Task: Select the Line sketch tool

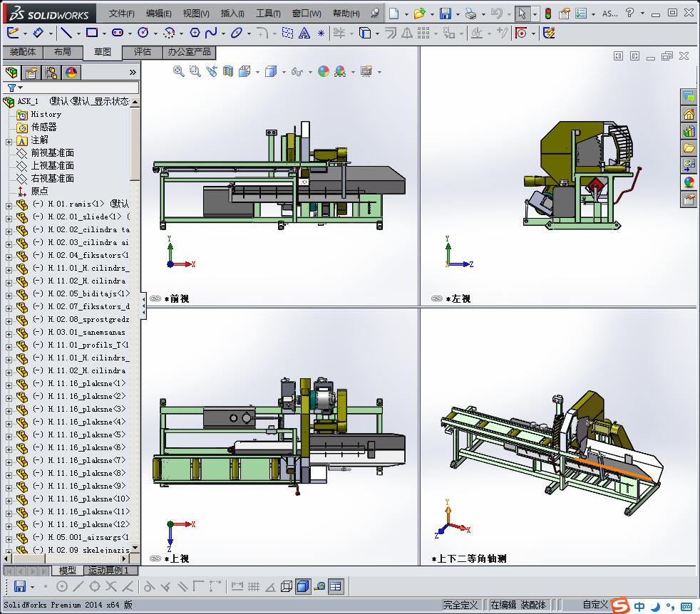Action: tap(66, 33)
